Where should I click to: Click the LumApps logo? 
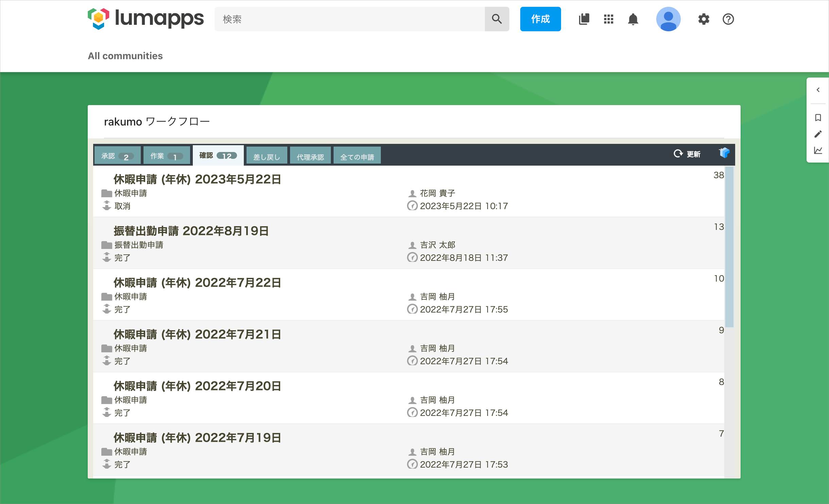(x=146, y=19)
